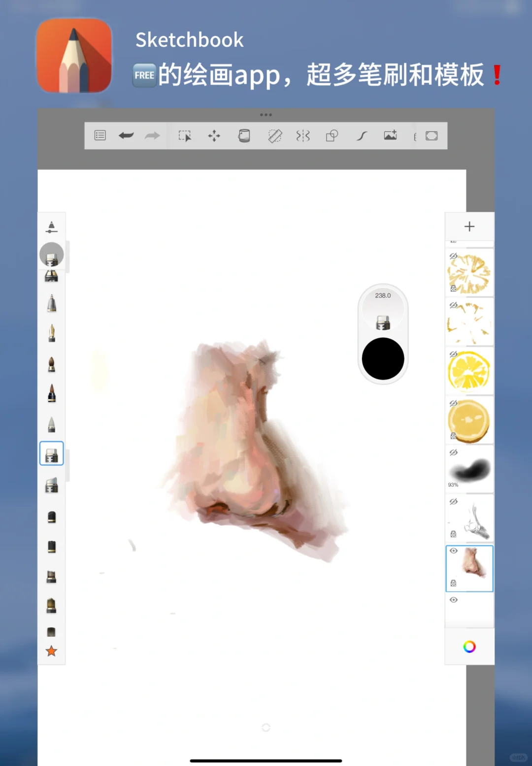Show the lemon segments outline layer
Viewport: 532px width, 766px height.
click(x=453, y=256)
